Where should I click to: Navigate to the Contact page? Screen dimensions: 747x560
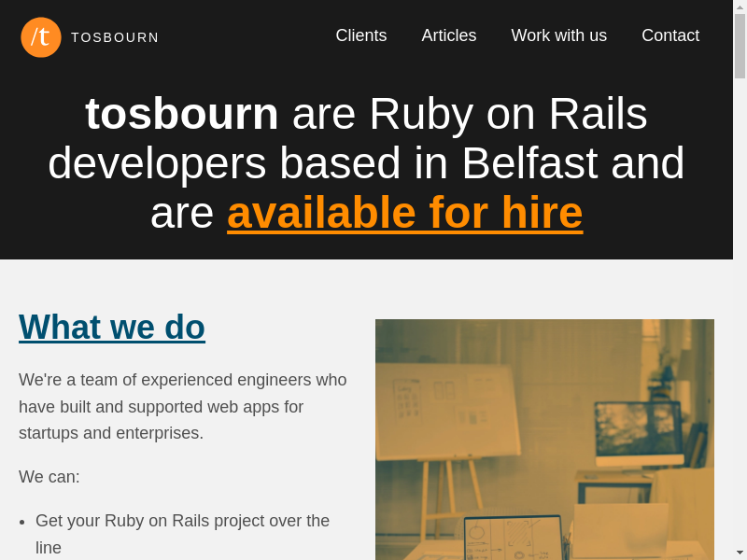pos(669,35)
